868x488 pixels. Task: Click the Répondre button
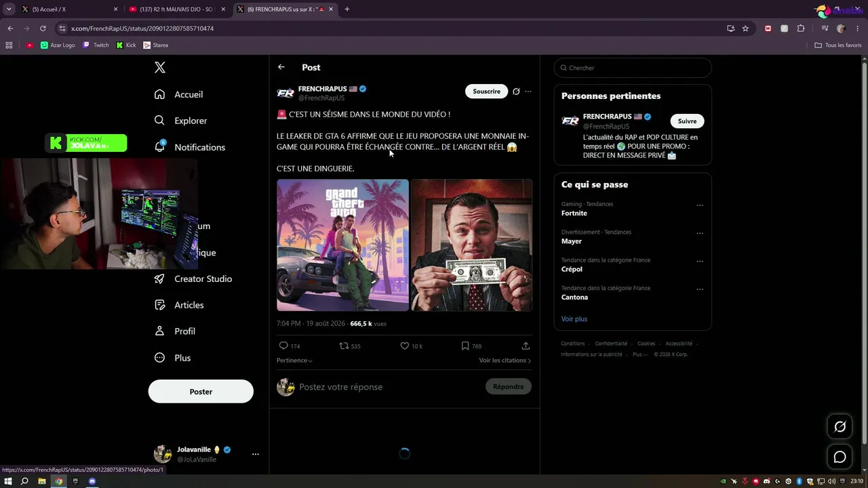509,387
